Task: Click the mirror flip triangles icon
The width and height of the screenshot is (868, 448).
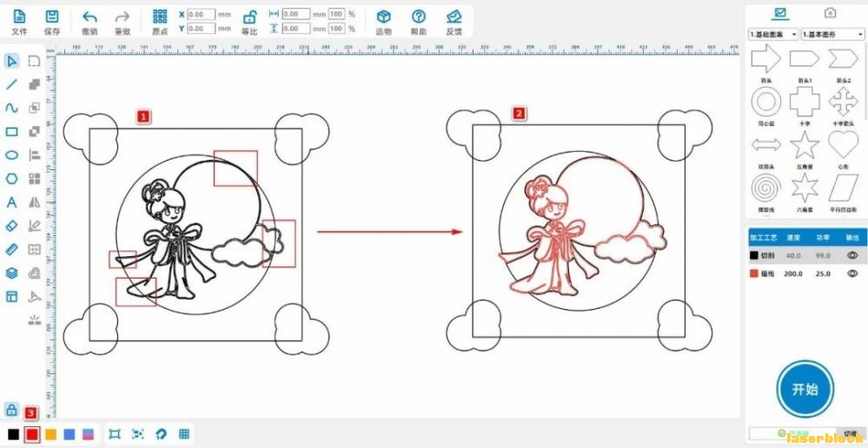Action: click(x=35, y=202)
